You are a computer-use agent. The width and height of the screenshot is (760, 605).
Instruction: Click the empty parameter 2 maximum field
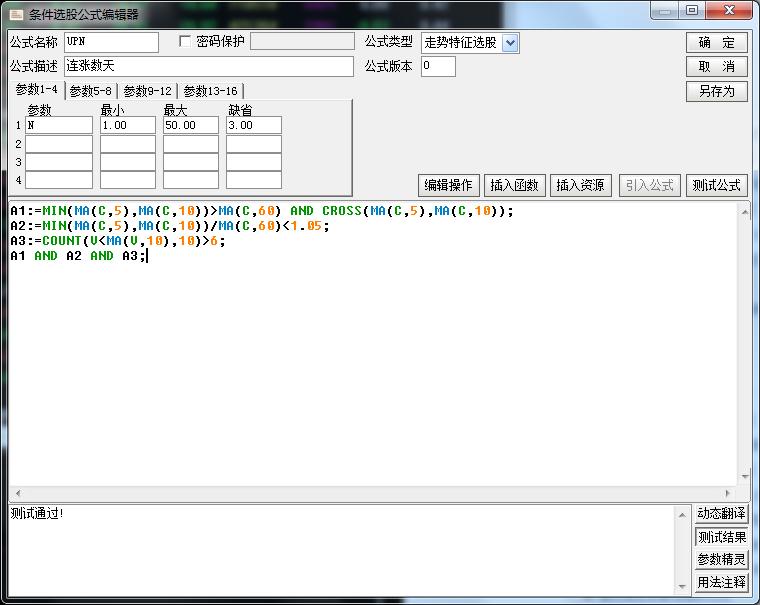point(190,144)
